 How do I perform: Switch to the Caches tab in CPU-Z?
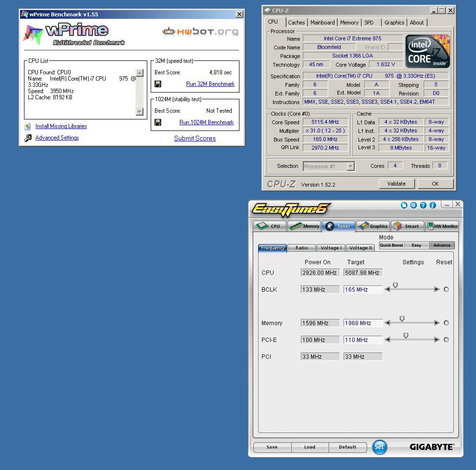(296, 23)
